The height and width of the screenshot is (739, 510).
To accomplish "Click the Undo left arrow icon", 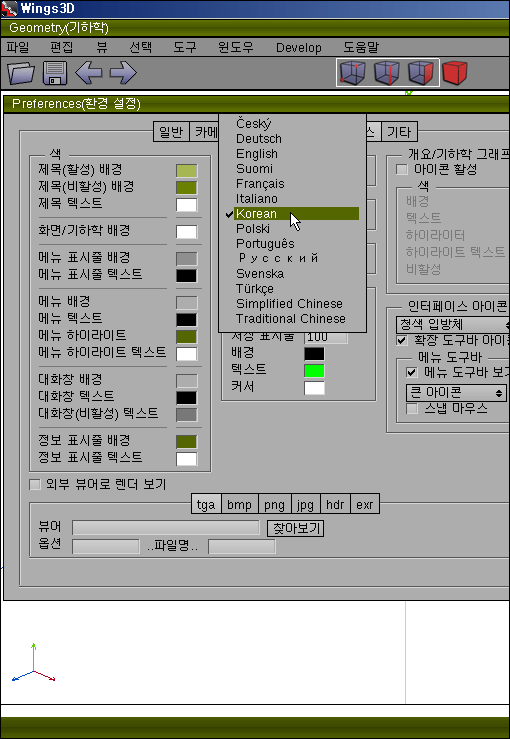I will [88, 73].
